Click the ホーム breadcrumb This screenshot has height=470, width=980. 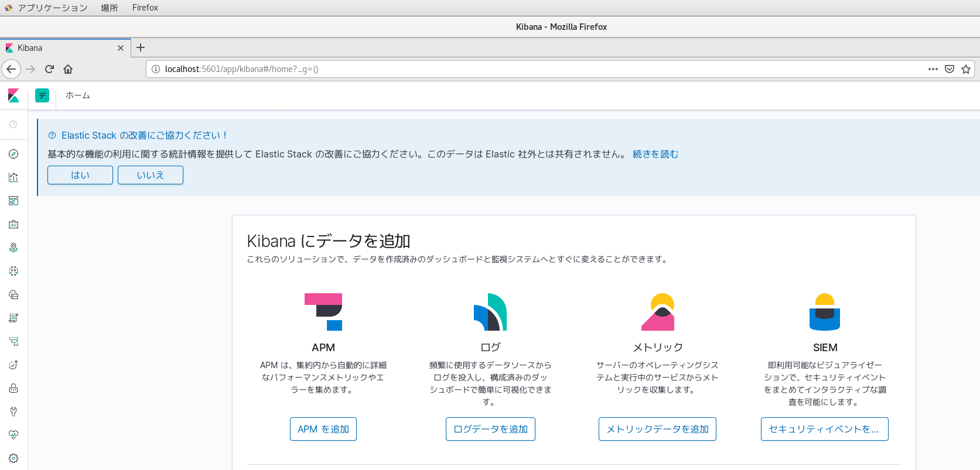[78, 95]
